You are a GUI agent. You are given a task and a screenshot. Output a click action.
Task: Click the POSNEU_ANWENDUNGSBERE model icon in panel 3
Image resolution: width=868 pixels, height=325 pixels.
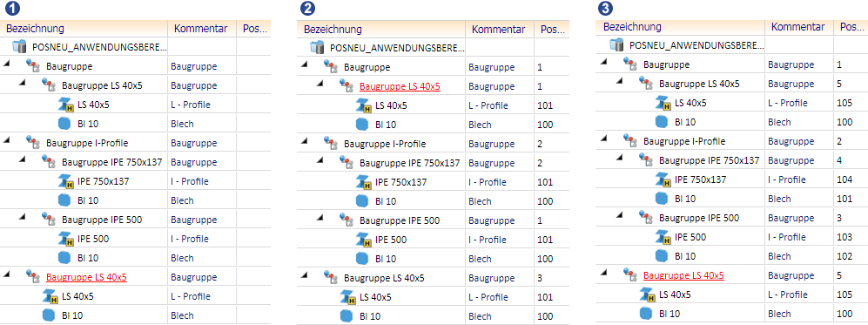[617, 45]
